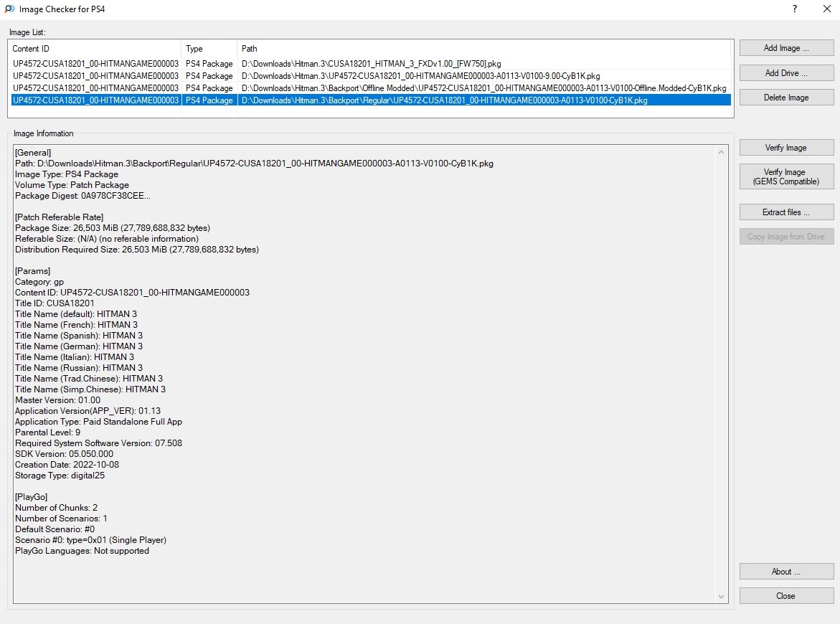Screen dimensions: 840x624
Task: Click the scroll up arrow in Image Information
Action: pyautogui.click(x=722, y=152)
